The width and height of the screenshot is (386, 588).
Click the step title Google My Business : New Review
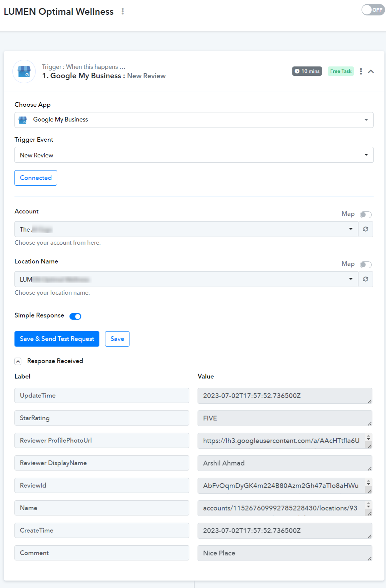point(104,76)
